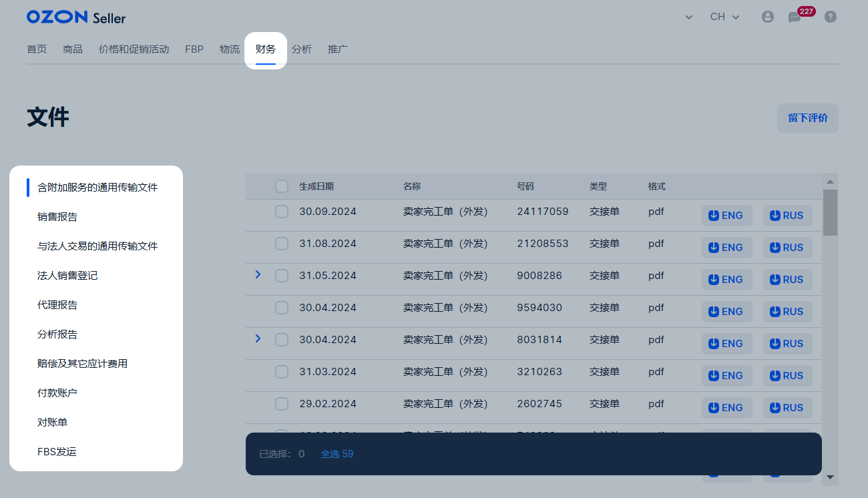Expand the row dated 31.05.2024
The width and height of the screenshot is (868, 498).
coord(258,274)
